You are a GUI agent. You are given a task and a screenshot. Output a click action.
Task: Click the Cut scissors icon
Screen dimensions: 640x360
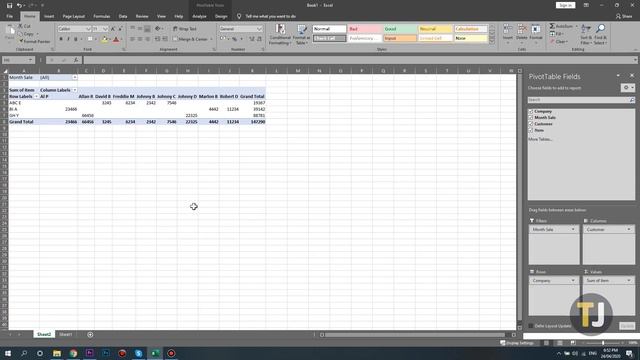click(20, 26)
